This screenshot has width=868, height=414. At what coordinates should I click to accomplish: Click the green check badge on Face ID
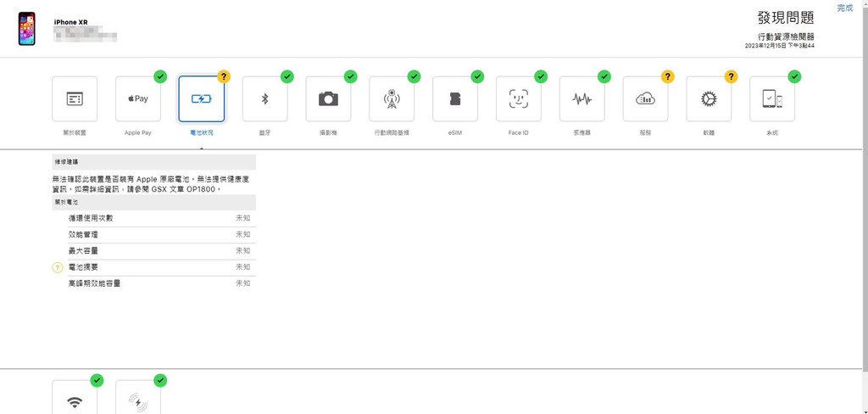(540, 76)
